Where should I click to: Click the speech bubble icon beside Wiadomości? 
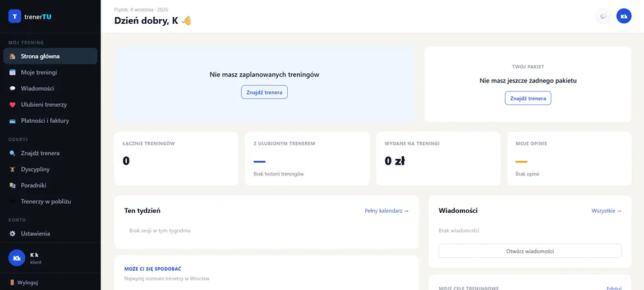[x=13, y=89]
